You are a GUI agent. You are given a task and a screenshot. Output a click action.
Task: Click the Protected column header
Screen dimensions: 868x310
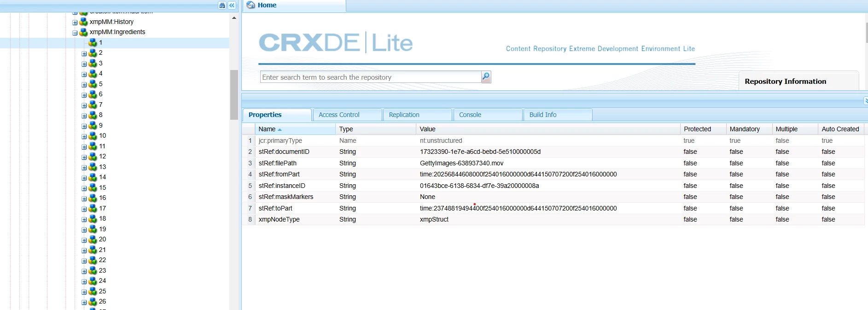coord(703,129)
